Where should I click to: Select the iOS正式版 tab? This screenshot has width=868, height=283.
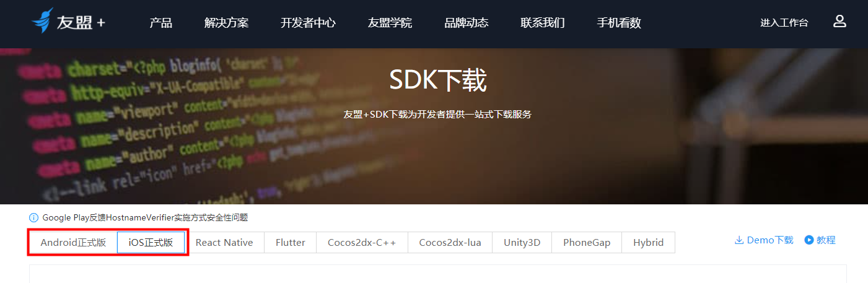(x=151, y=242)
